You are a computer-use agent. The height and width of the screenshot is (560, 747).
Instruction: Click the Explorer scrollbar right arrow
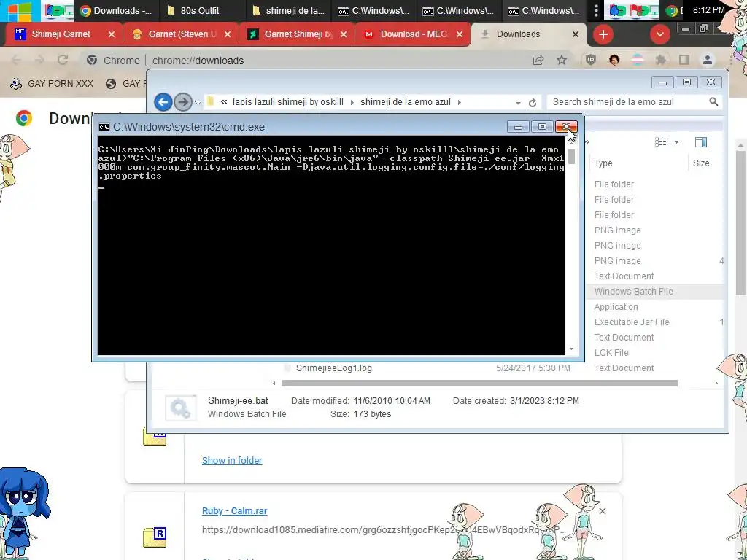(716, 384)
